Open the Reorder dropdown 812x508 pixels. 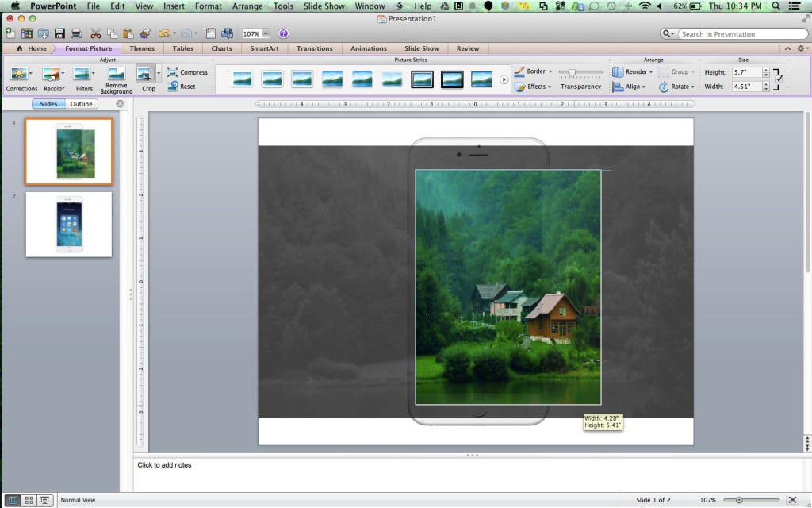coord(632,72)
